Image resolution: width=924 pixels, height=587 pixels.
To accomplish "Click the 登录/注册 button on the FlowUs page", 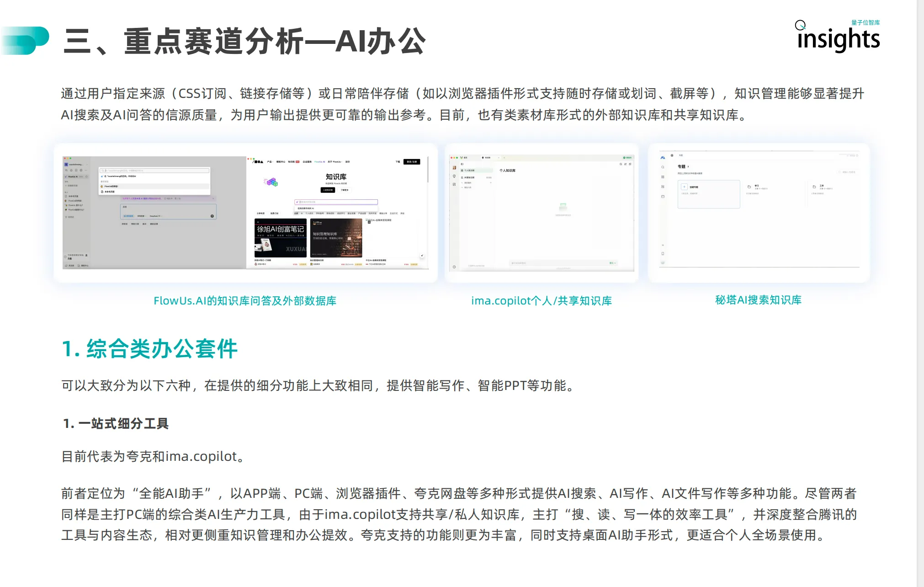I will point(412,162).
